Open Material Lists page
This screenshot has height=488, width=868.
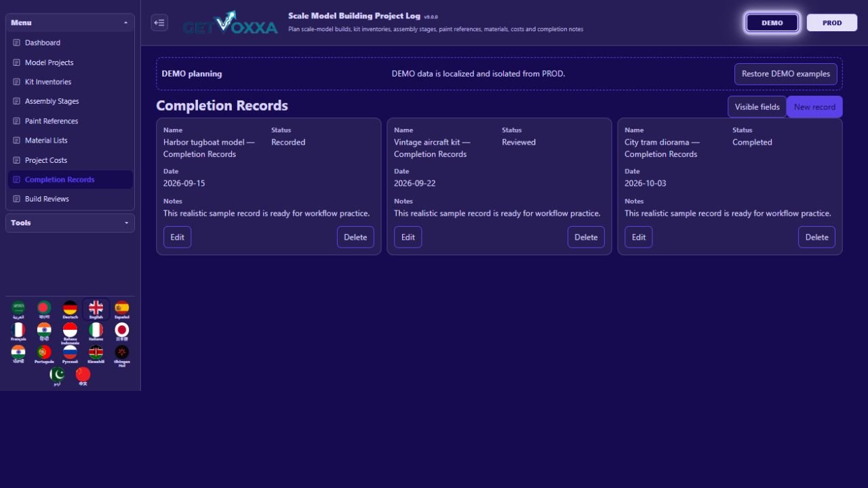pyautogui.click(x=70, y=140)
